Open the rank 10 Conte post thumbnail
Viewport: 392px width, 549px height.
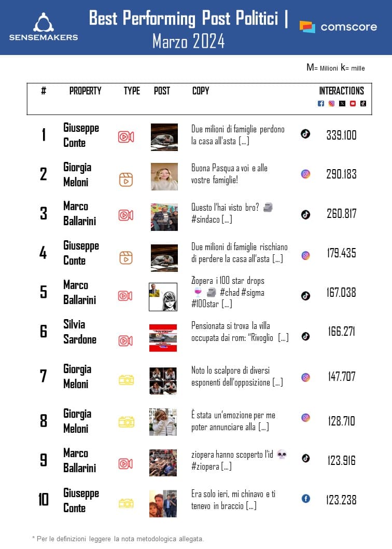tap(163, 503)
